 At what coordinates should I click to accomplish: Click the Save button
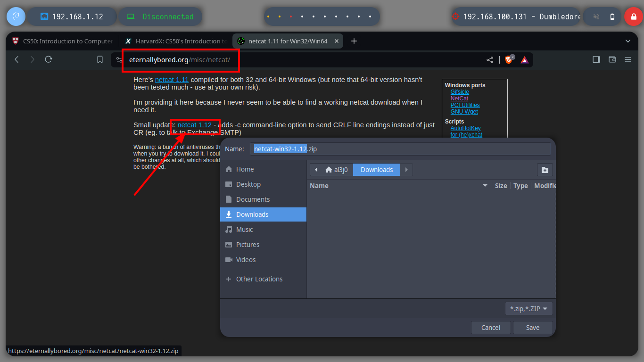pos(533,328)
